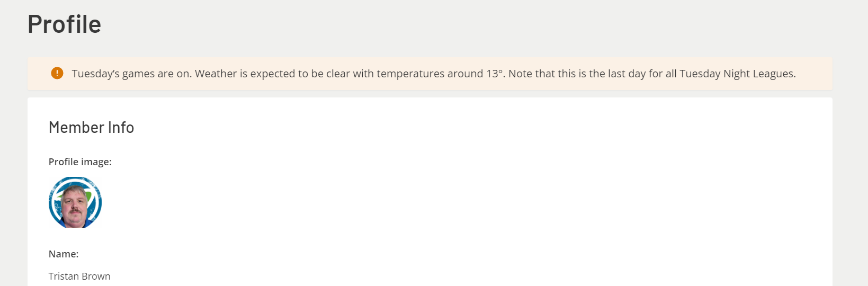Click "Tuesday's games are on" in the alert
This screenshot has height=286, width=868.
pos(131,74)
